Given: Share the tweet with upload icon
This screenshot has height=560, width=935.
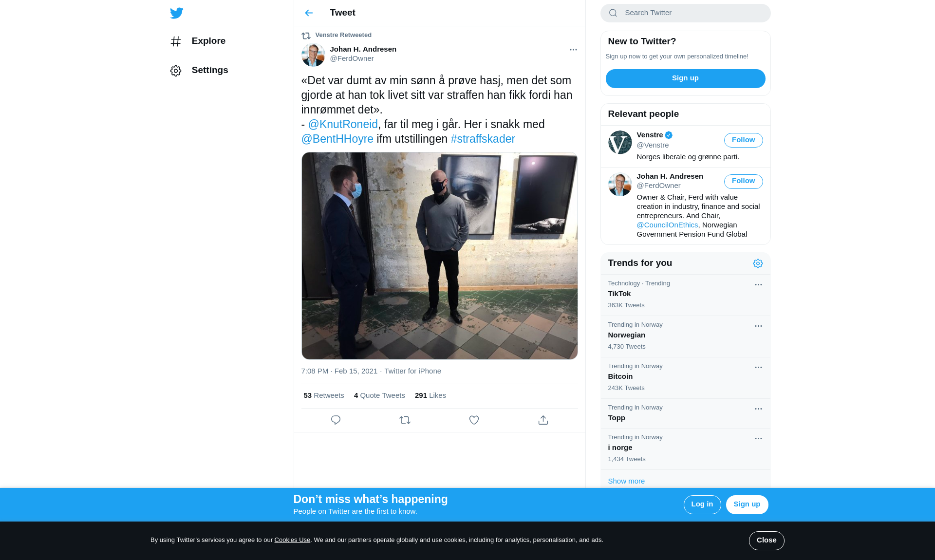Looking at the screenshot, I should tap(543, 420).
